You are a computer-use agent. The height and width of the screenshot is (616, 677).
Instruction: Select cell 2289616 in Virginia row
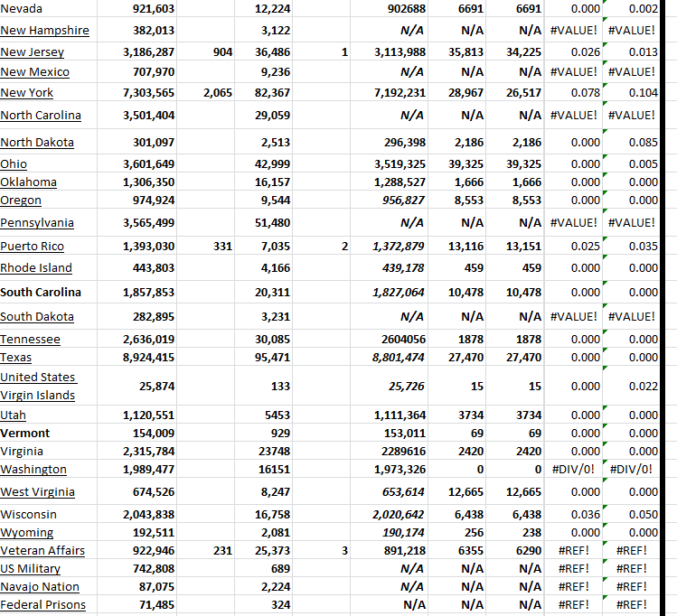click(x=389, y=452)
